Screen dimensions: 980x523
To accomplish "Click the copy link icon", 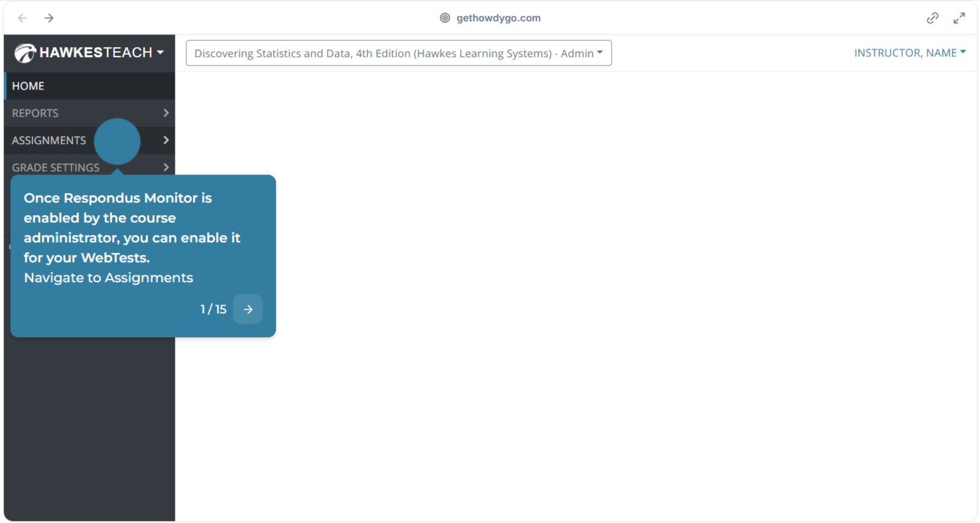I will point(932,19).
